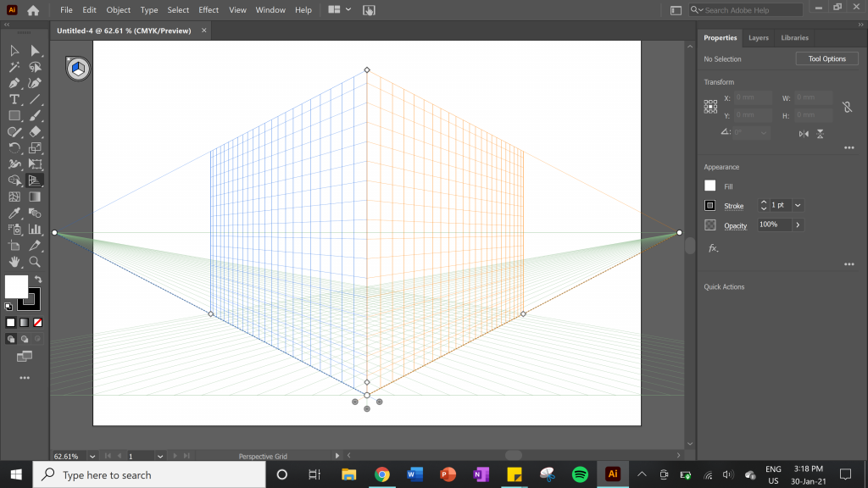Click the Properties panel Fill swatch
The width and height of the screenshot is (868, 488).
point(710,186)
